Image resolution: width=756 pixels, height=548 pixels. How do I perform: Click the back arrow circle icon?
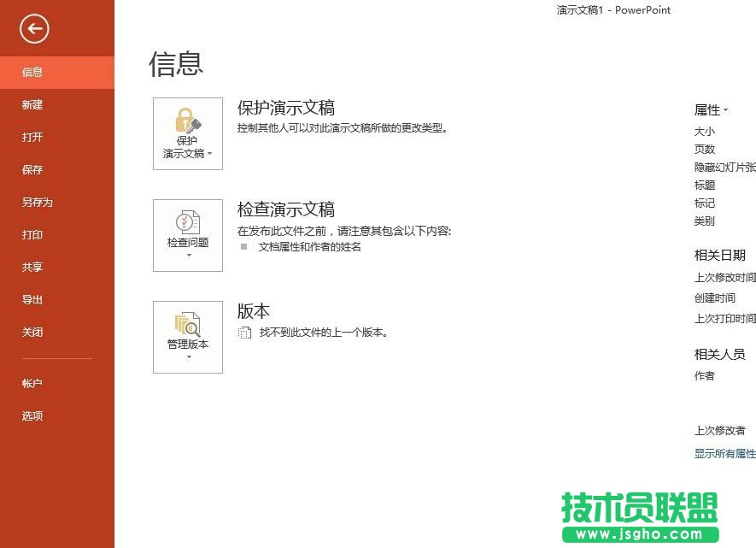click(34, 29)
